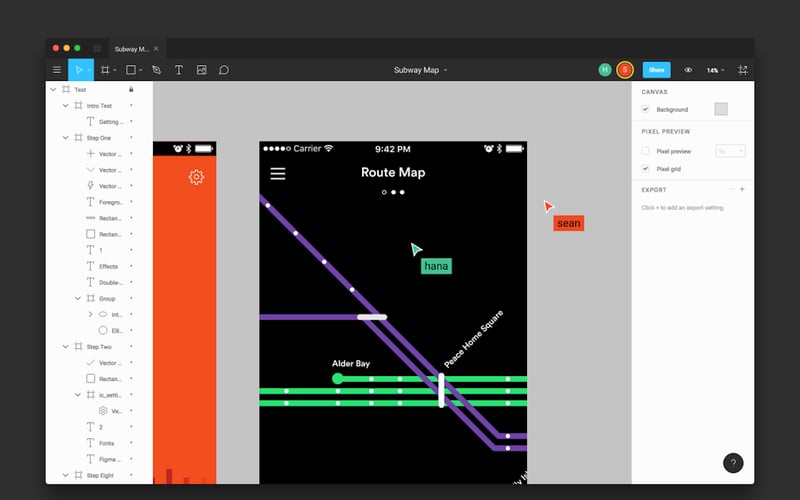Click the red S collaborator avatar
The width and height of the screenshot is (800, 500).
[624, 70]
